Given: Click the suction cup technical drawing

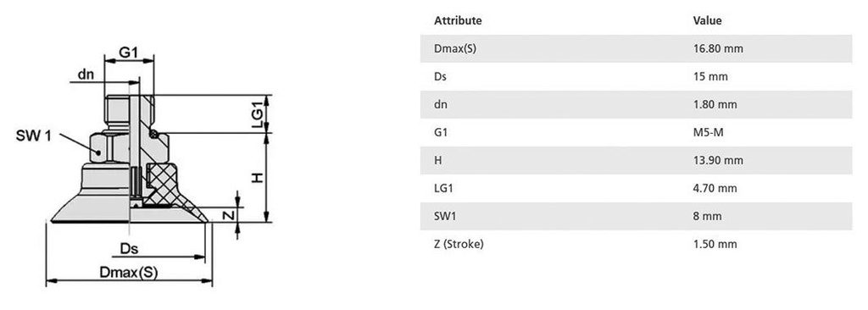Looking at the screenshot, I should tap(144, 166).
